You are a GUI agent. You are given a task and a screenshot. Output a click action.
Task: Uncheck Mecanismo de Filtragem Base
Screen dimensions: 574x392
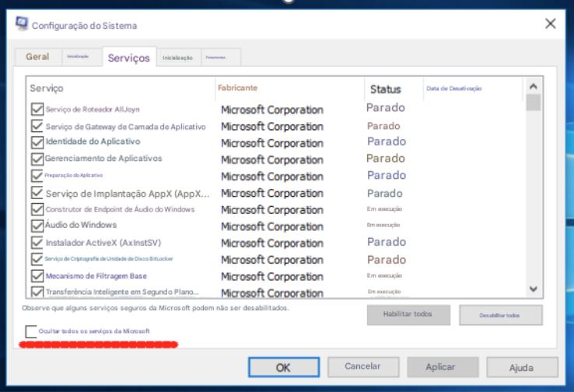coord(37,275)
